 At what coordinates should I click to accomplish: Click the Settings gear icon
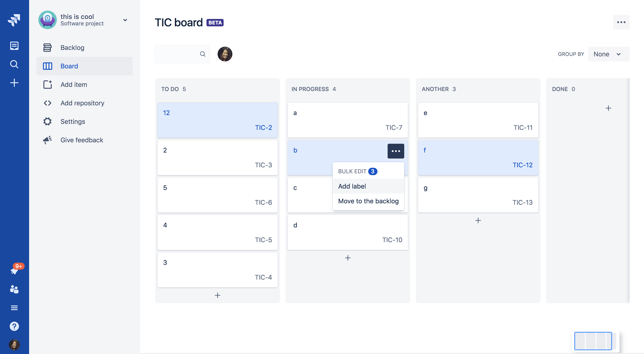click(x=47, y=121)
